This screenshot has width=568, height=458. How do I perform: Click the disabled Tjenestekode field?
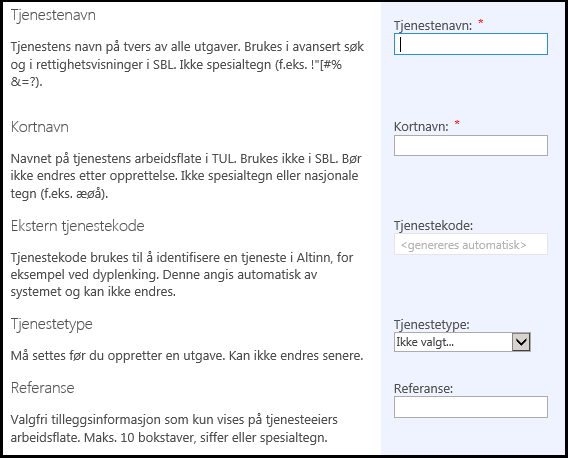(x=471, y=244)
